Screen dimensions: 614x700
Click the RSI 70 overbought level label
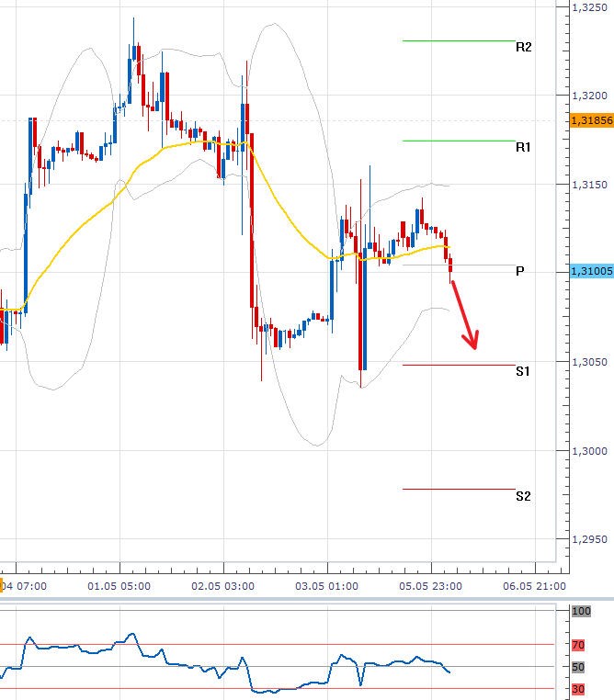pos(578,645)
